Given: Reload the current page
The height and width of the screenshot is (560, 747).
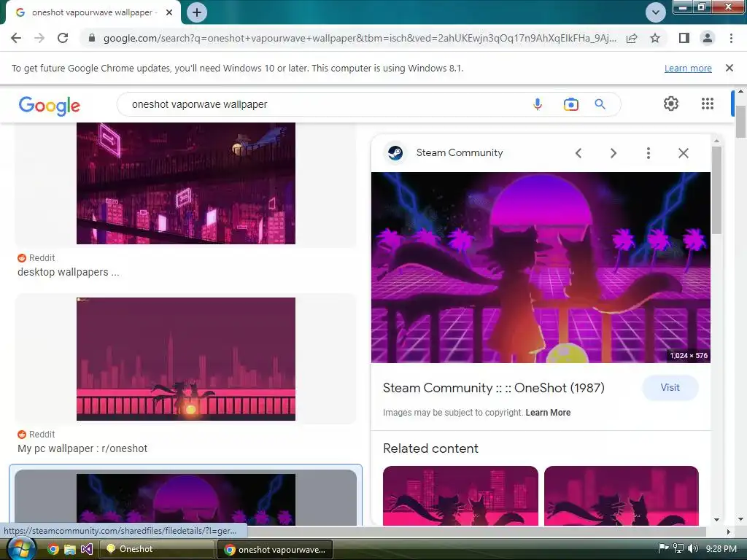Looking at the screenshot, I should pyautogui.click(x=63, y=38).
